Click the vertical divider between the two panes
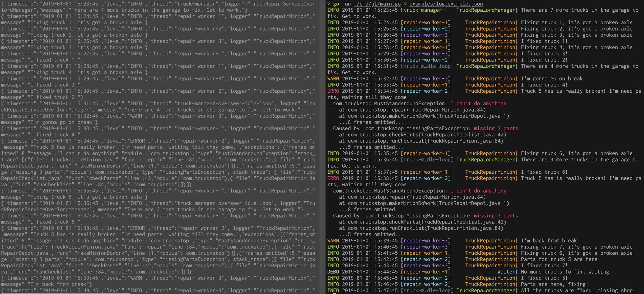Image resolution: width=644 pixels, height=294 pixels. [x=322, y=147]
